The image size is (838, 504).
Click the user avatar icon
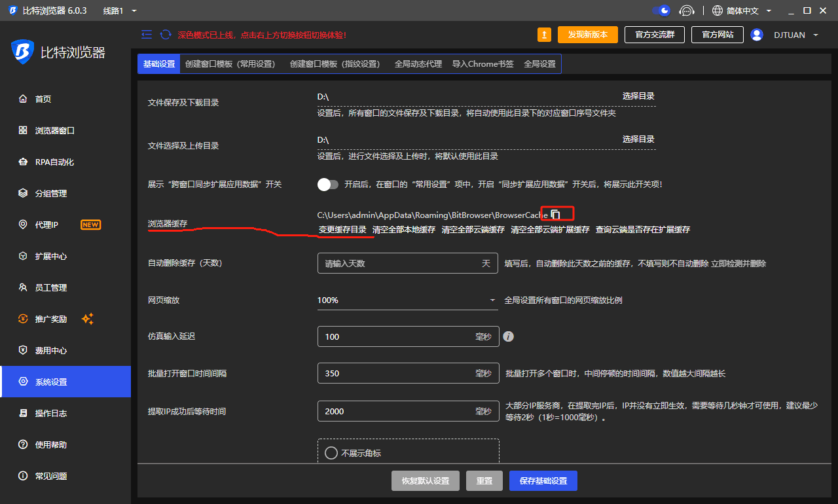(757, 35)
